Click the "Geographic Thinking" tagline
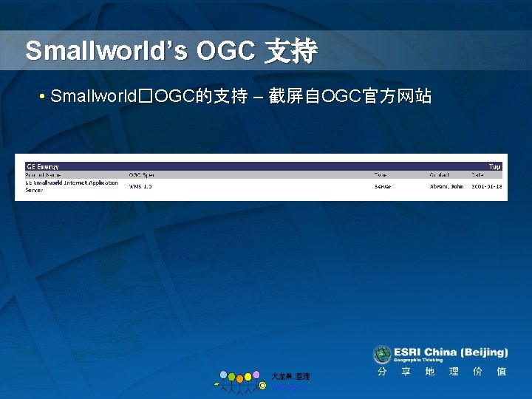Viewport: 532px width, 399px height. tap(418, 360)
